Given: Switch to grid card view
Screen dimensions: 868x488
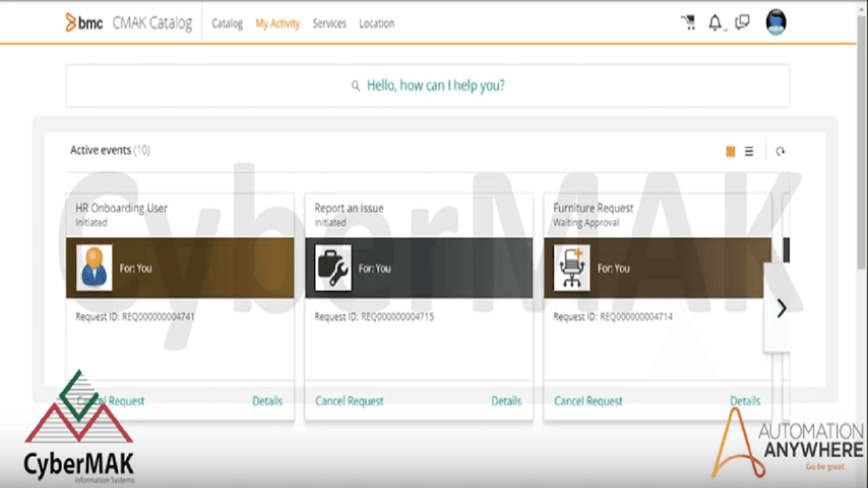Looking at the screenshot, I should (x=730, y=152).
